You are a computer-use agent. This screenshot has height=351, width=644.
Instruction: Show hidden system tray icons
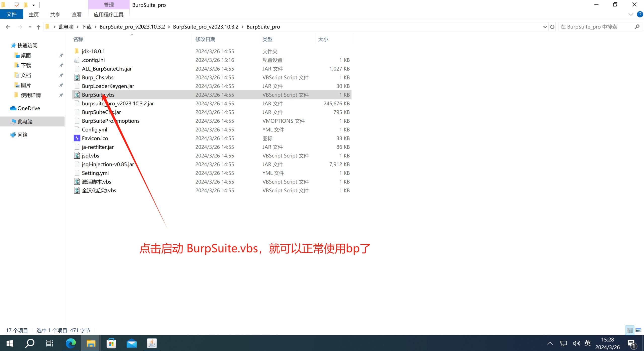pyautogui.click(x=550, y=343)
